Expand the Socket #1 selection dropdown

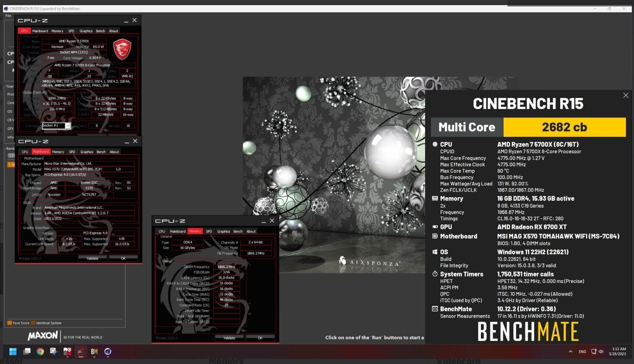(x=68, y=126)
